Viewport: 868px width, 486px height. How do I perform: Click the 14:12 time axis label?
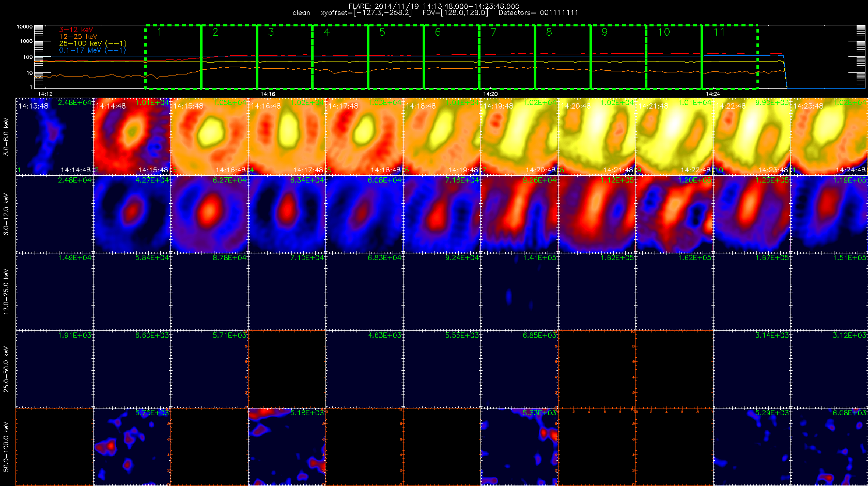click(x=45, y=94)
